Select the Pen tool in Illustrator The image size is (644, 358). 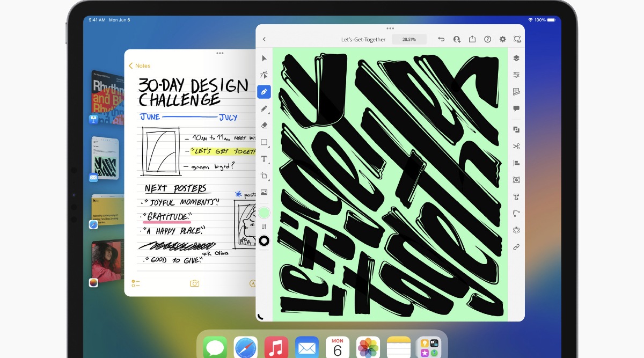[264, 92]
